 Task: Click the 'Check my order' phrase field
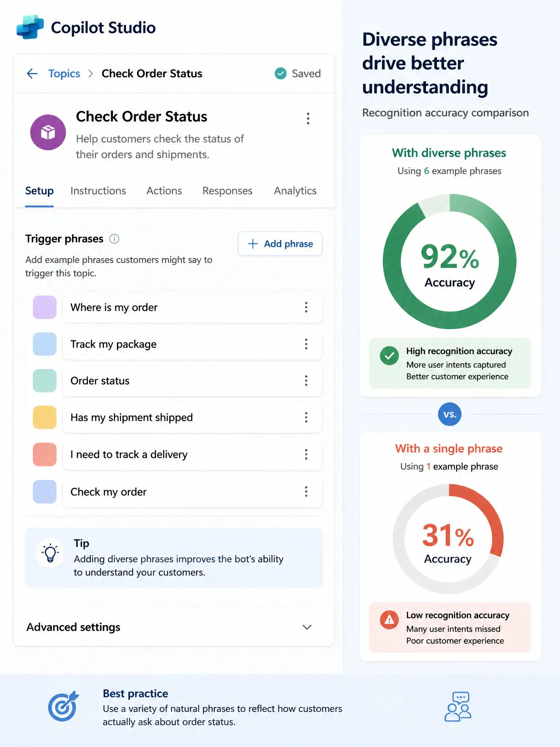coord(192,492)
